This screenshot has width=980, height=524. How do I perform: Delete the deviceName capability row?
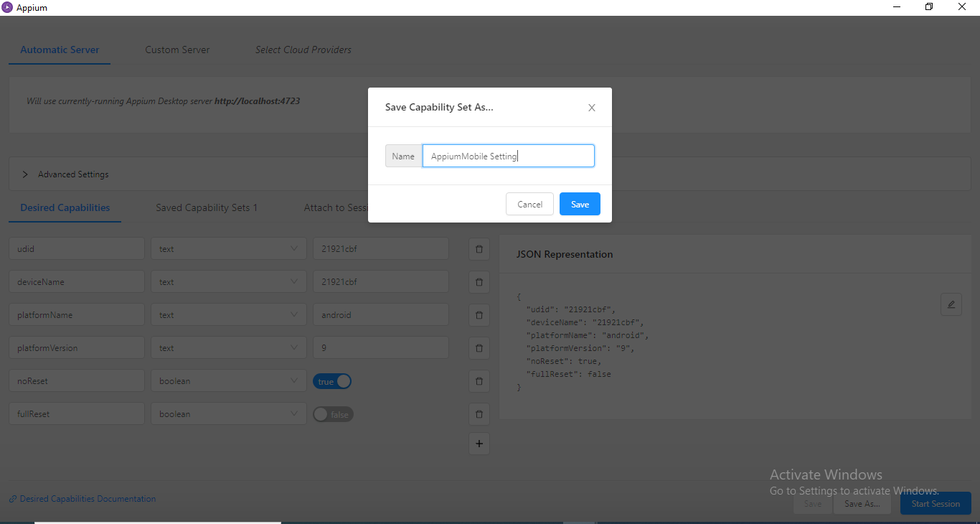tap(479, 282)
